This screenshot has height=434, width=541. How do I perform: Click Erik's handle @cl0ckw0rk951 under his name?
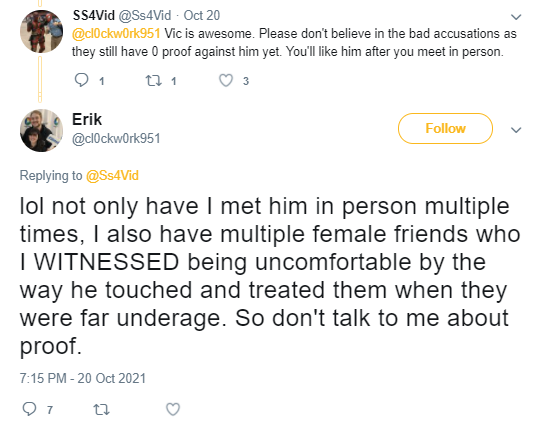[x=116, y=138]
